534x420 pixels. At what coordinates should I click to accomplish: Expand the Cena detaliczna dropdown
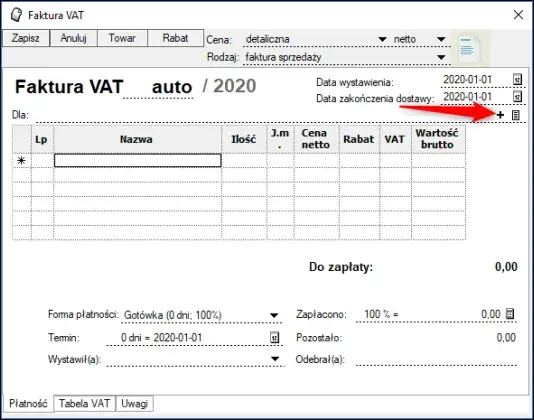point(382,40)
